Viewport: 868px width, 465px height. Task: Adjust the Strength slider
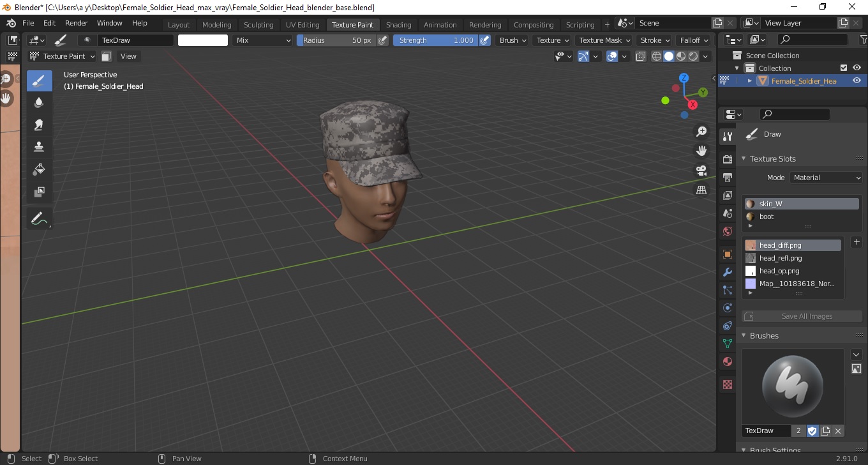coord(435,40)
